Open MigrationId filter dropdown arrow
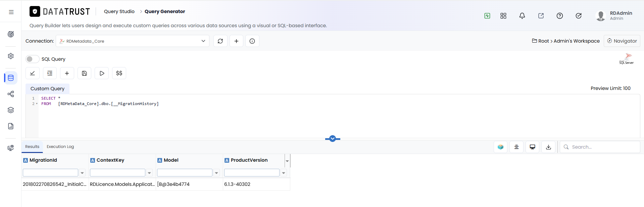Image resolution: width=644 pixels, height=207 pixels. point(82,173)
